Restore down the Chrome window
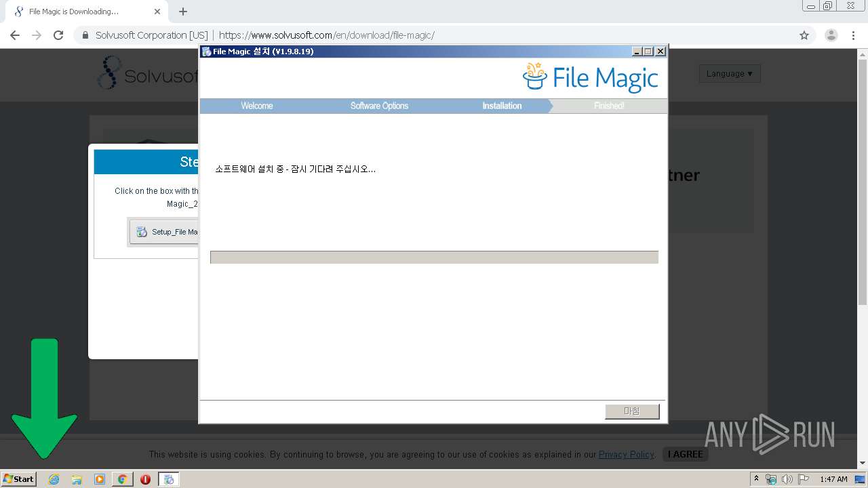 [828, 5]
